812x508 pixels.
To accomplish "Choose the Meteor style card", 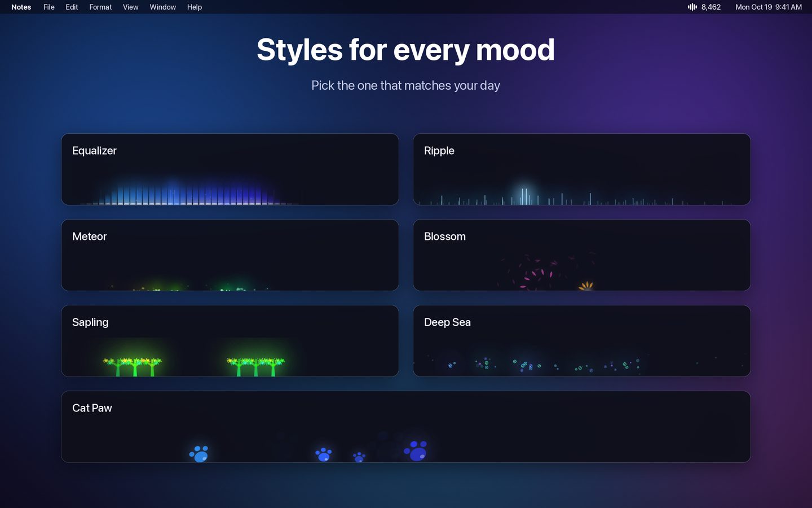I will point(230,255).
